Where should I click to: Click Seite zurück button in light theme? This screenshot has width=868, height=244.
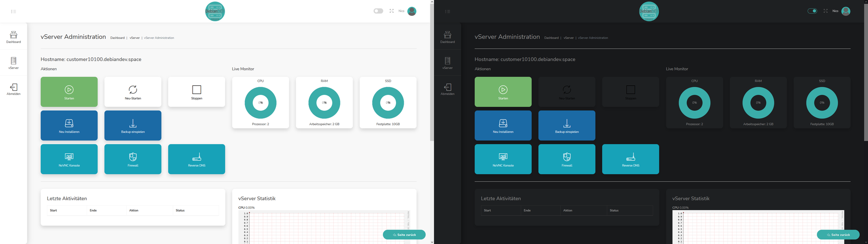point(404,235)
